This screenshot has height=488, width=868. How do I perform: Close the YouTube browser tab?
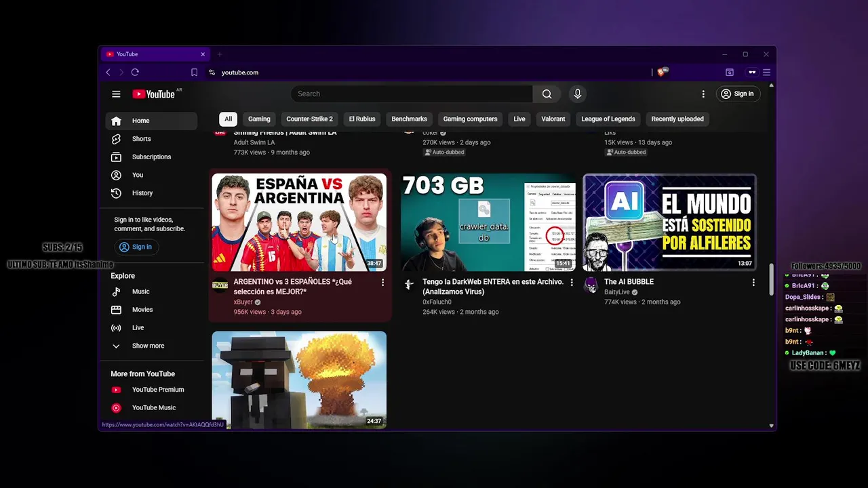(202, 54)
